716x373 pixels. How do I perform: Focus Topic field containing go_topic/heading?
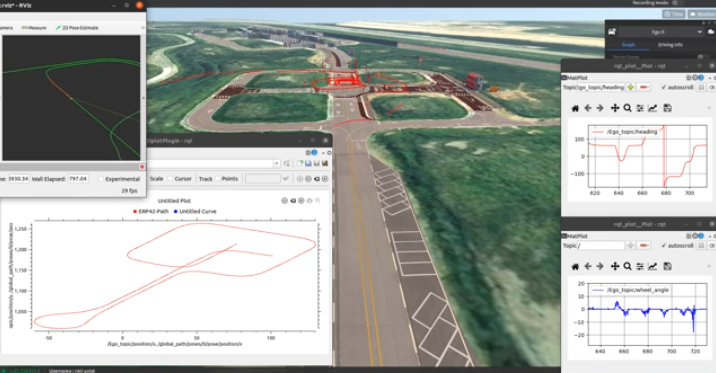601,87
